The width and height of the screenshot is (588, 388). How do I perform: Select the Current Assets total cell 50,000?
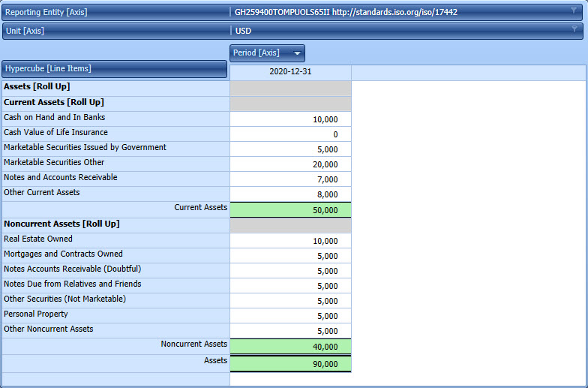tap(291, 210)
